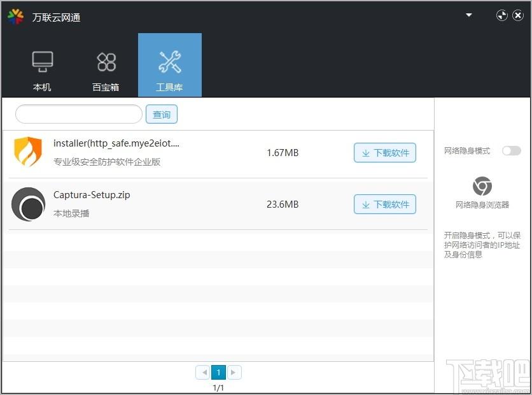
Task: Open the 网络隐身浏览器 Chrome icon
Action: click(482, 186)
